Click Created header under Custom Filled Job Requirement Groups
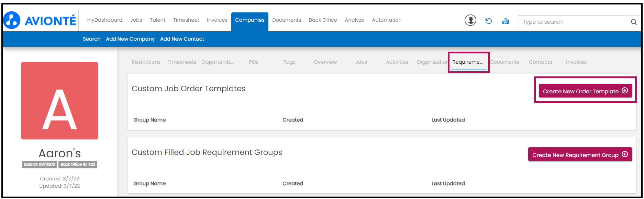The width and height of the screenshot is (644, 199). pyautogui.click(x=293, y=184)
